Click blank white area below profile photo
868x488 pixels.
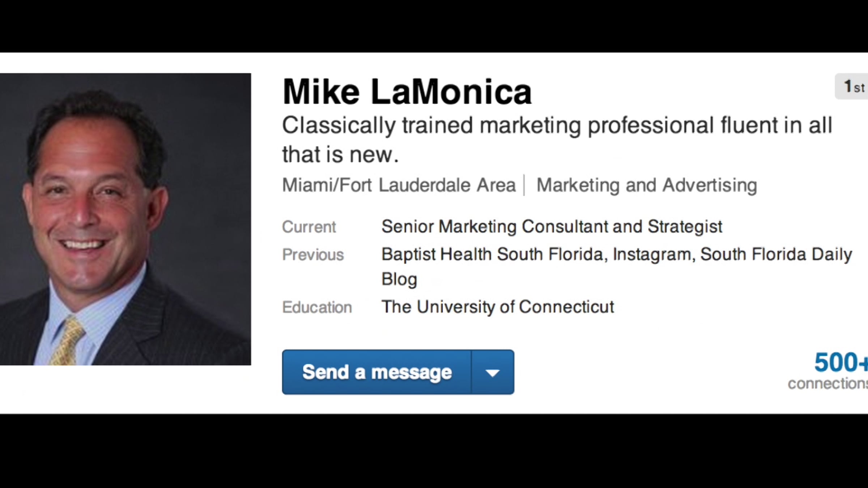[125, 390]
